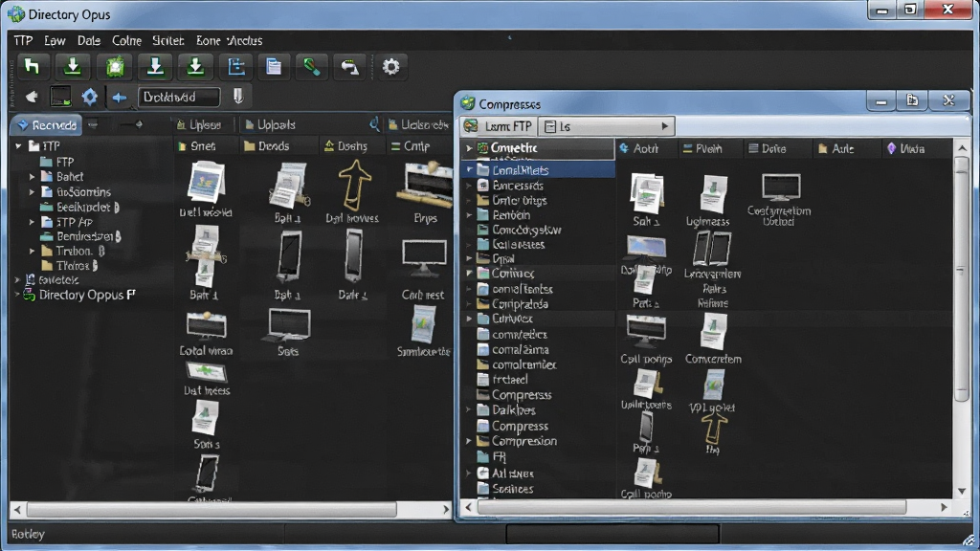
Task: Click the blue document toolbar icon
Action: (274, 66)
